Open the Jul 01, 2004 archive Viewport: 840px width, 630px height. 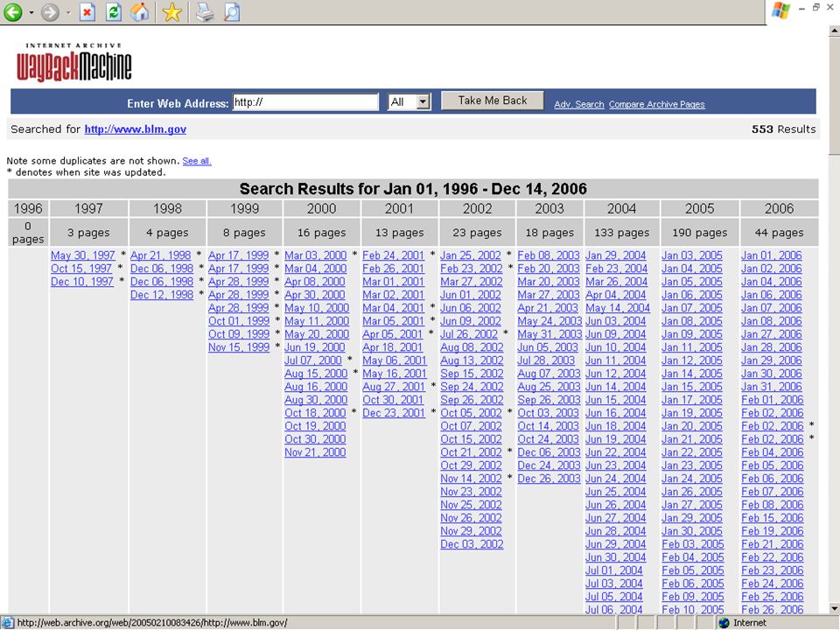coord(614,570)
